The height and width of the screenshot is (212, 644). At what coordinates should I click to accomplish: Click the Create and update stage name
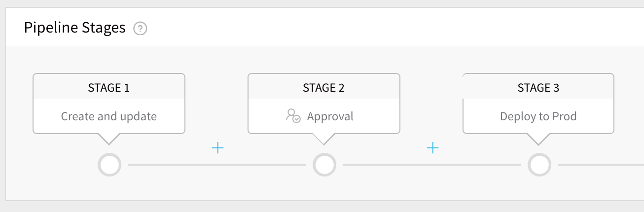[109, 116]
